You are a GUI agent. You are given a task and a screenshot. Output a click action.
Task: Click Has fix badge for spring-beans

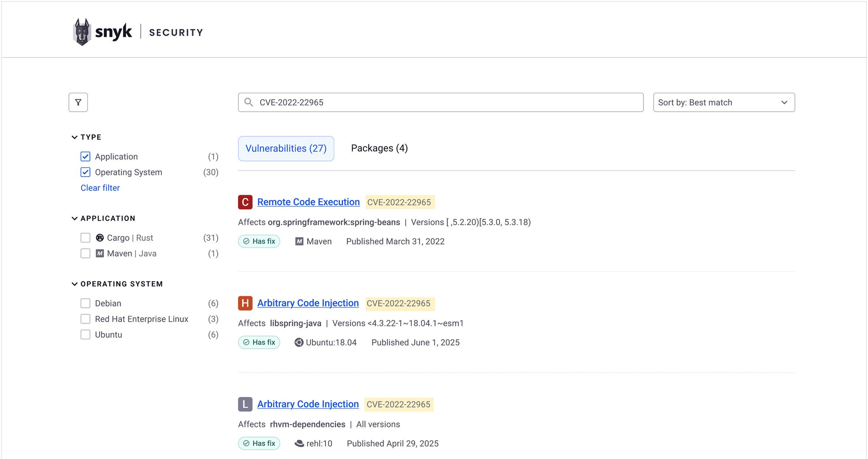(x=259, y=241)
